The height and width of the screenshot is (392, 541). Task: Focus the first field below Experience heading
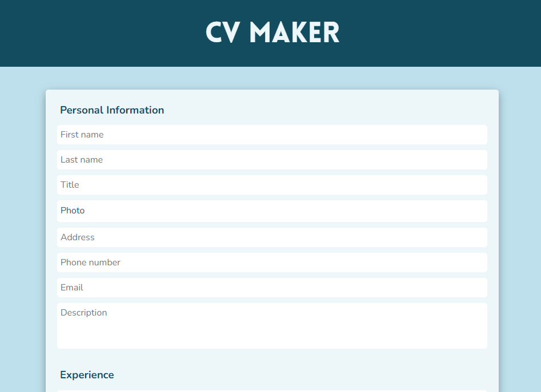272,391
